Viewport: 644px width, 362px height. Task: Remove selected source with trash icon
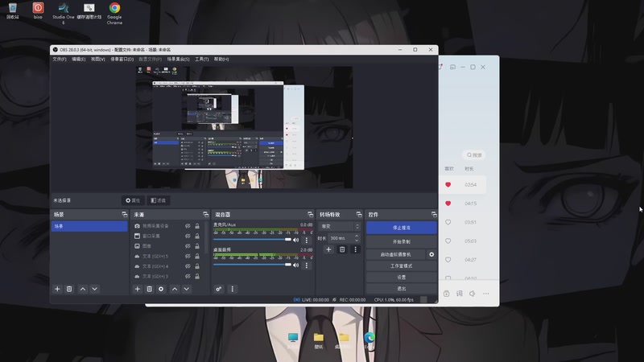[149, 289]
